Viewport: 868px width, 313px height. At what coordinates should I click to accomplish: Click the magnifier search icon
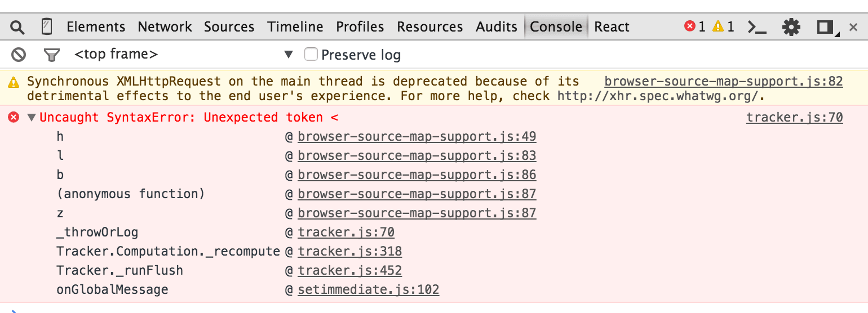(x=18, y=27)
